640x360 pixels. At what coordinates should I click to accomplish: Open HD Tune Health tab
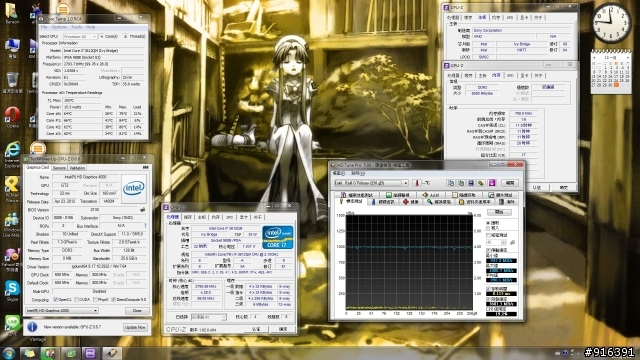(x=410, y=202)
